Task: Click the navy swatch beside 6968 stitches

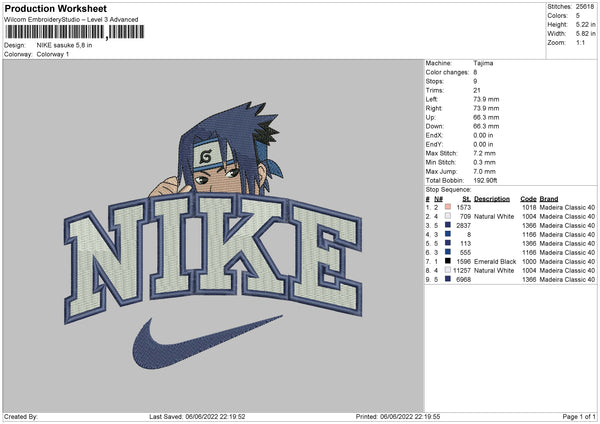Action: click(448, 279)
